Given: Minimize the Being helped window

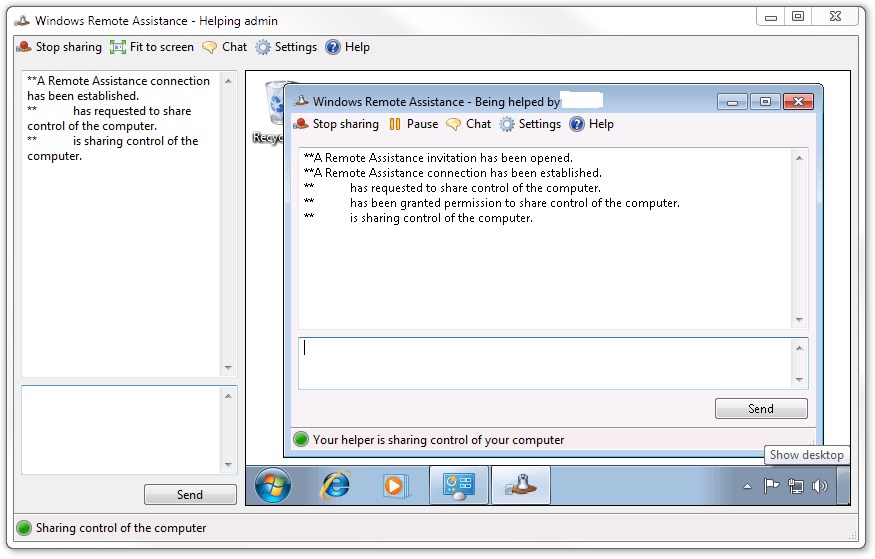Looking at the screenshot, I should coord(732,102).
